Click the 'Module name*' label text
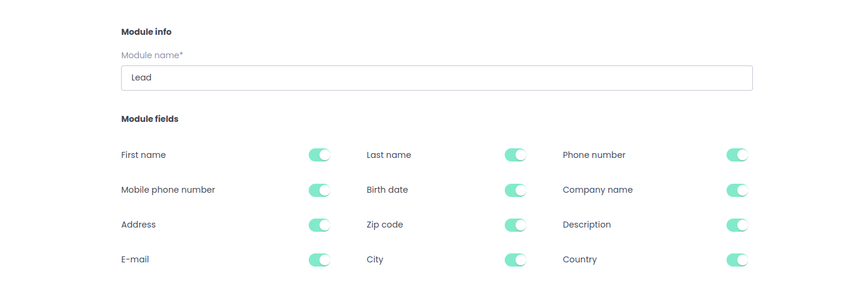The image size is (868, 281). click(x=152, y=55)
